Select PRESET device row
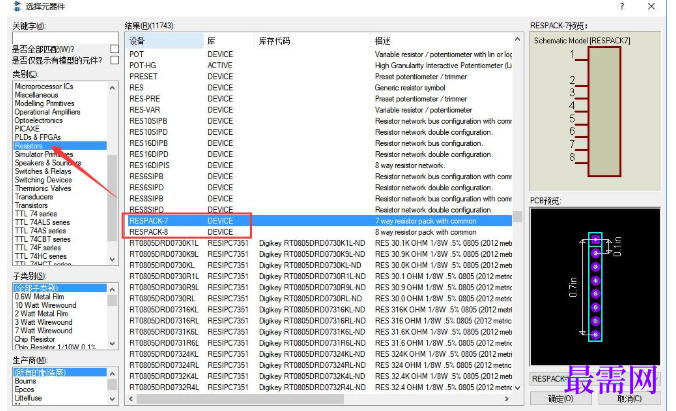676x411 pixels. click(319, 76)
